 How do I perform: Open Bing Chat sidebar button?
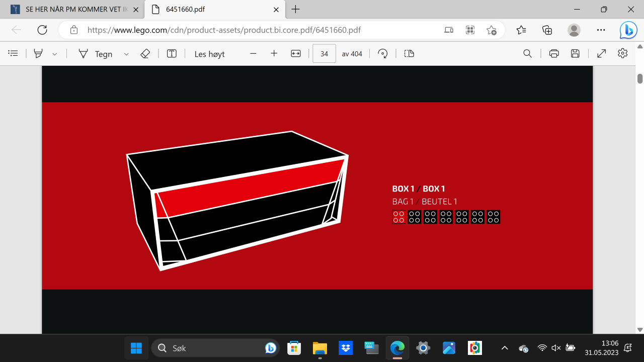628,30
